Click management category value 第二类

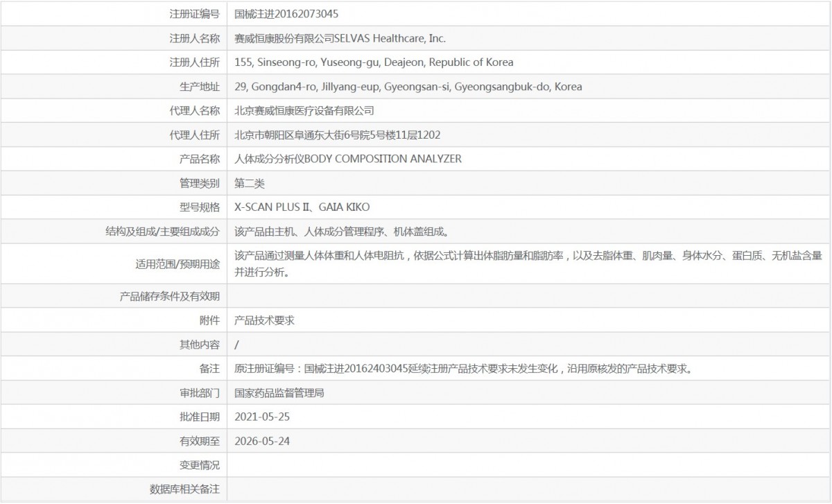pyautogui.click(x=250, y=183)
